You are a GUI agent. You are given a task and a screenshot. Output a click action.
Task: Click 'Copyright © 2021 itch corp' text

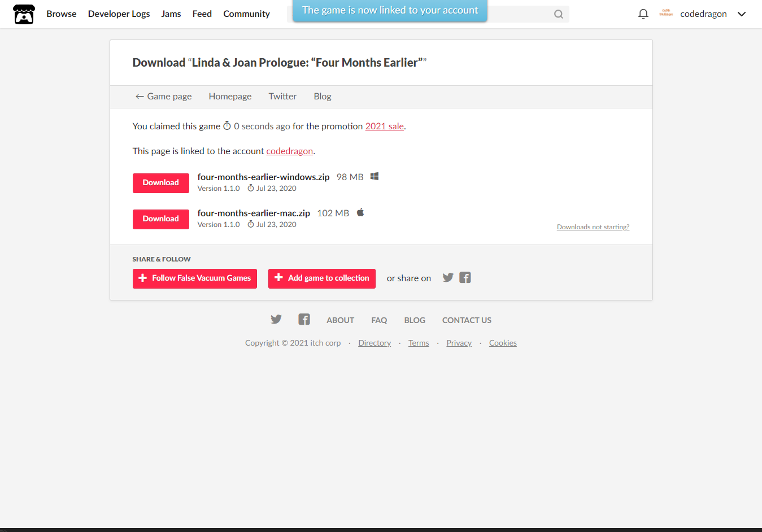[293, 343]
